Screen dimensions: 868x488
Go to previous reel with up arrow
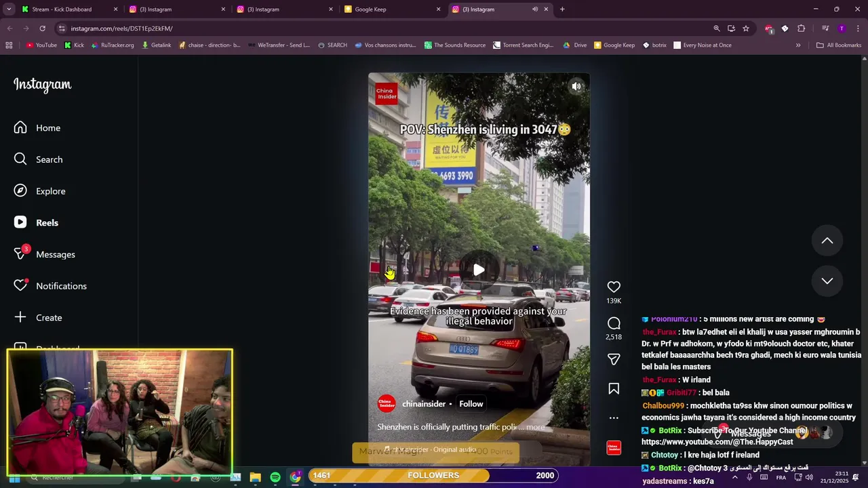[827, 241]
